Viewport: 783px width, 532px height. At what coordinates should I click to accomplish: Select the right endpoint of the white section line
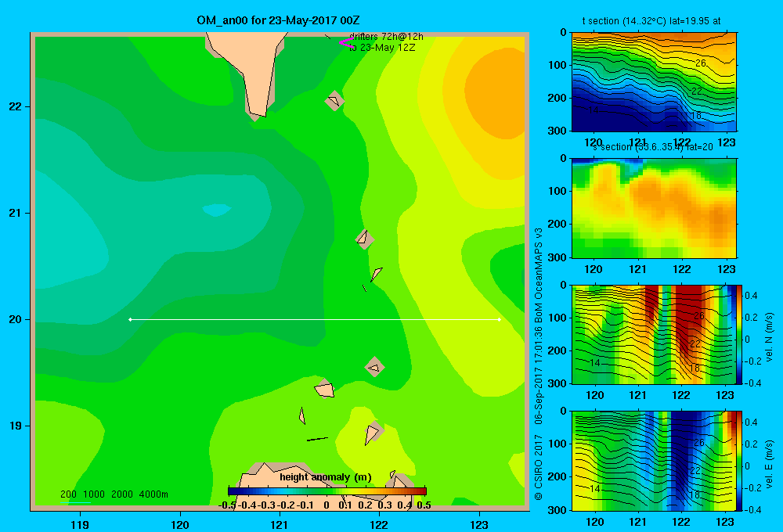coord(499,319)
